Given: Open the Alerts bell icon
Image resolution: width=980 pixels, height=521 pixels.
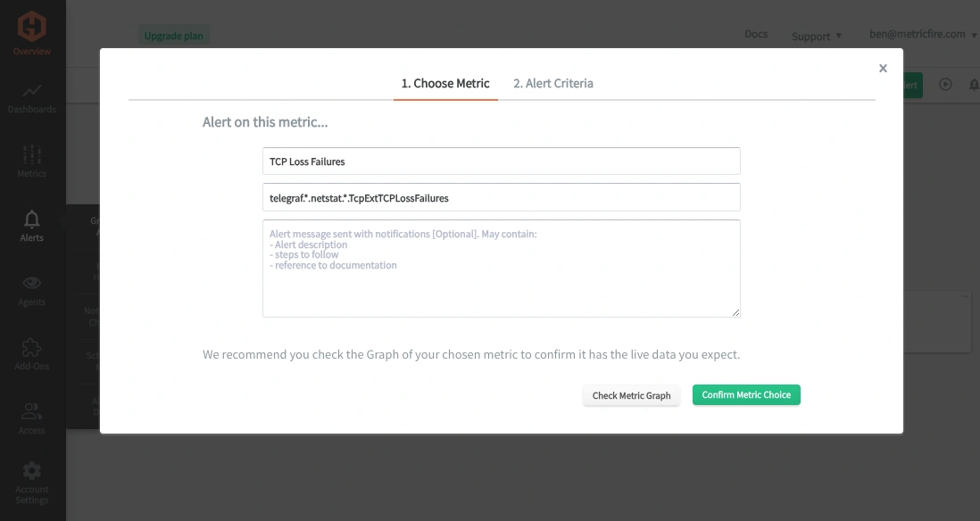Looking at the screenshot, I should 32,219.
